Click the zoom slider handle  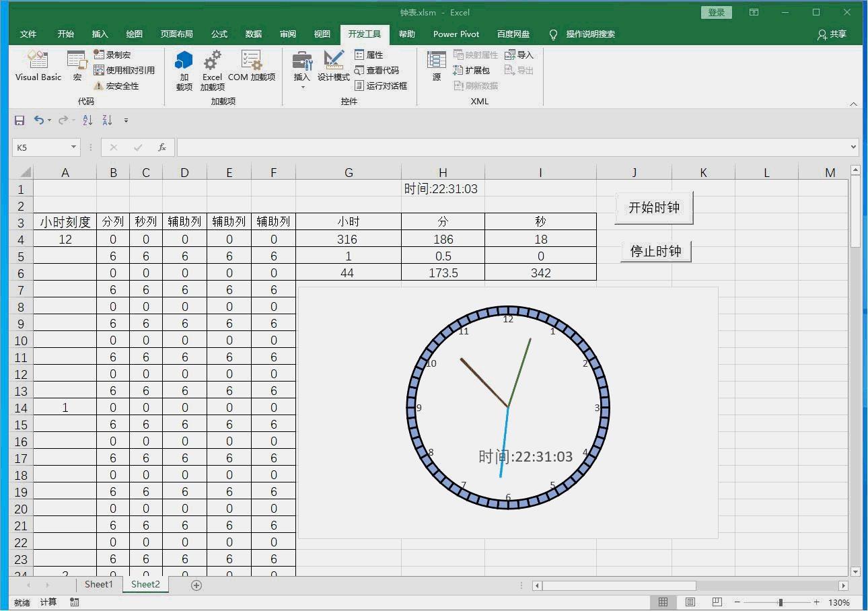781,602
